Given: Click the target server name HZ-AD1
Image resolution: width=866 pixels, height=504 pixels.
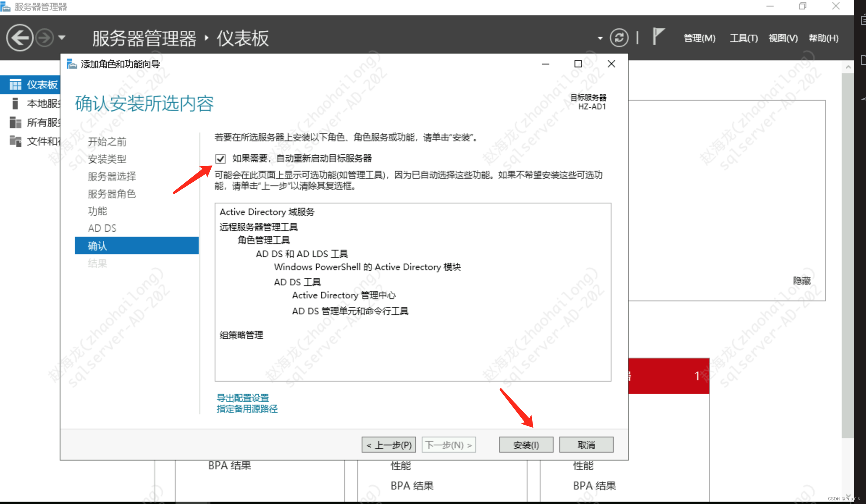Looking at the screenshot, I should (592, 106).
